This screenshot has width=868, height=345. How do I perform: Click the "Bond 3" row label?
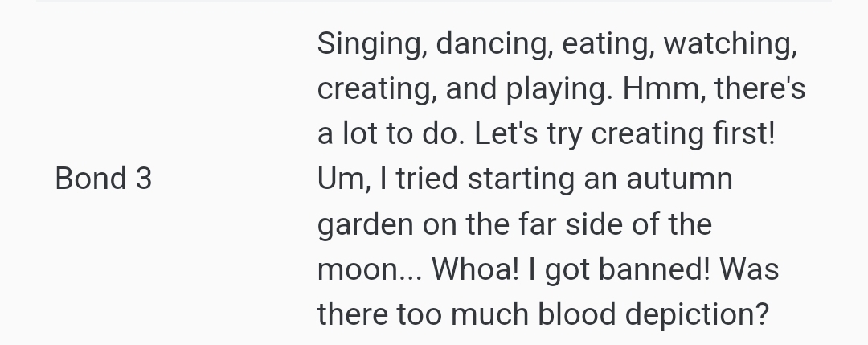[x=104, y=179]
